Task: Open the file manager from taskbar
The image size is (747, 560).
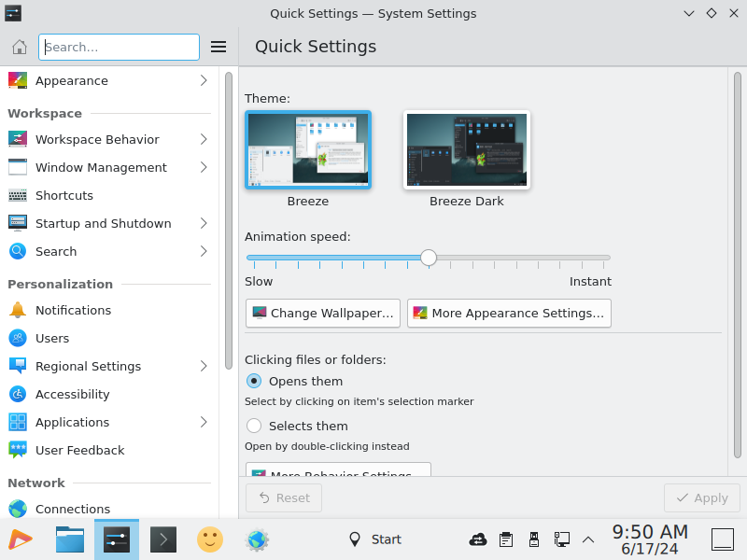Action: coord(70,539)
